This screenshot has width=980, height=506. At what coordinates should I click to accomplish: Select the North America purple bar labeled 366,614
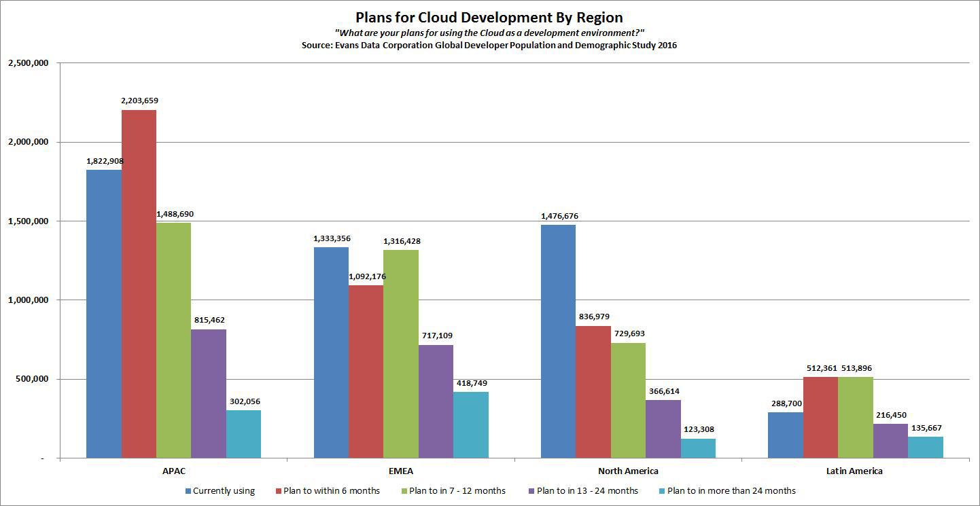click(x=663, y=429)
